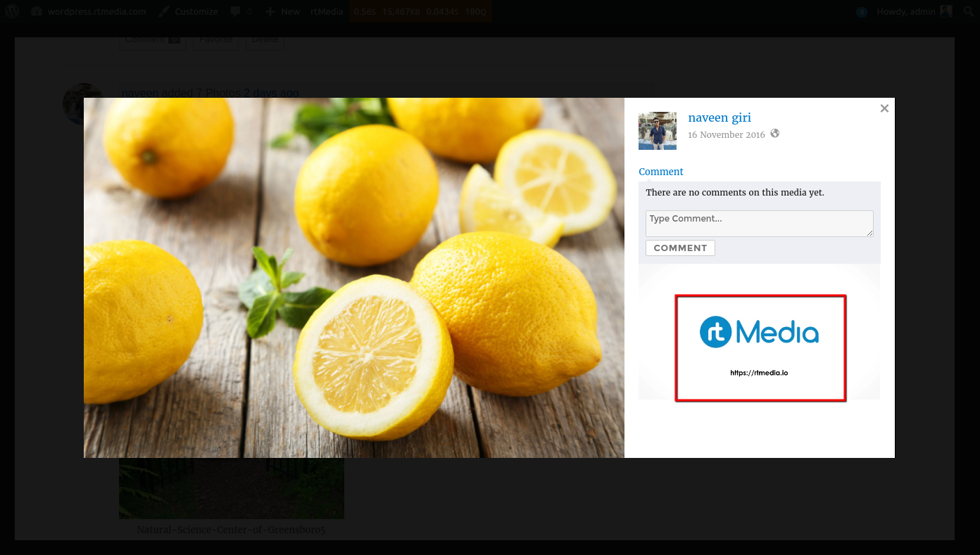
Task: Close the media lightbox popup
Action: coord(884,108)
